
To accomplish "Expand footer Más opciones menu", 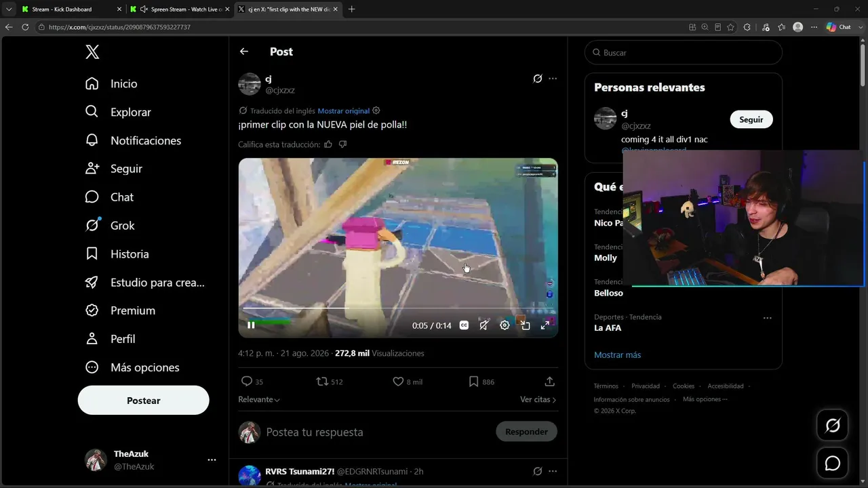I will point(705,399).
